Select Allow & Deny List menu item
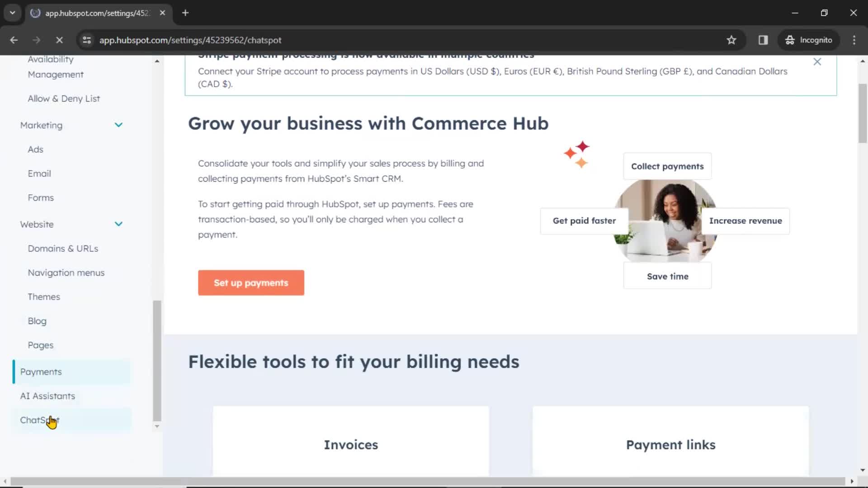Viewport: 868px width, 488px height. [64, 99]
